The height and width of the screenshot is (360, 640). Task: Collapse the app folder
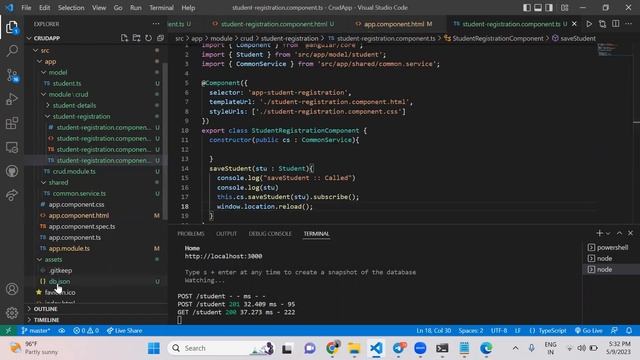40,62
